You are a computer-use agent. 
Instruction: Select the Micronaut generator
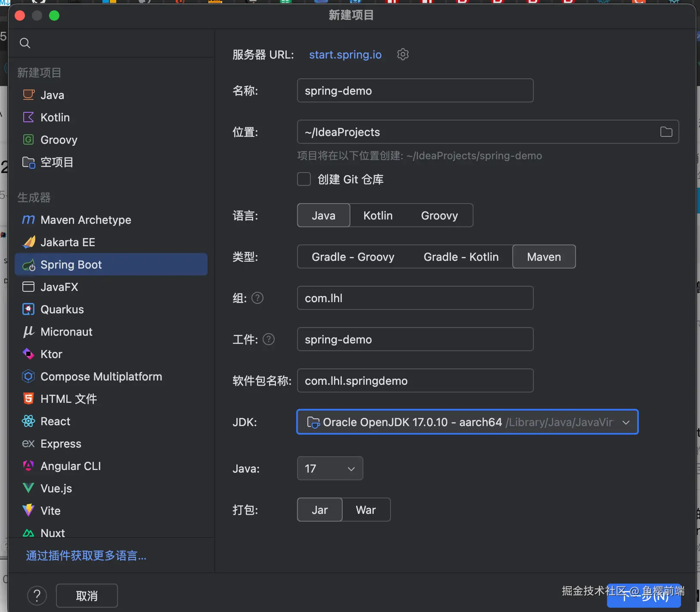pyautogui.click(x=111, y=331)
